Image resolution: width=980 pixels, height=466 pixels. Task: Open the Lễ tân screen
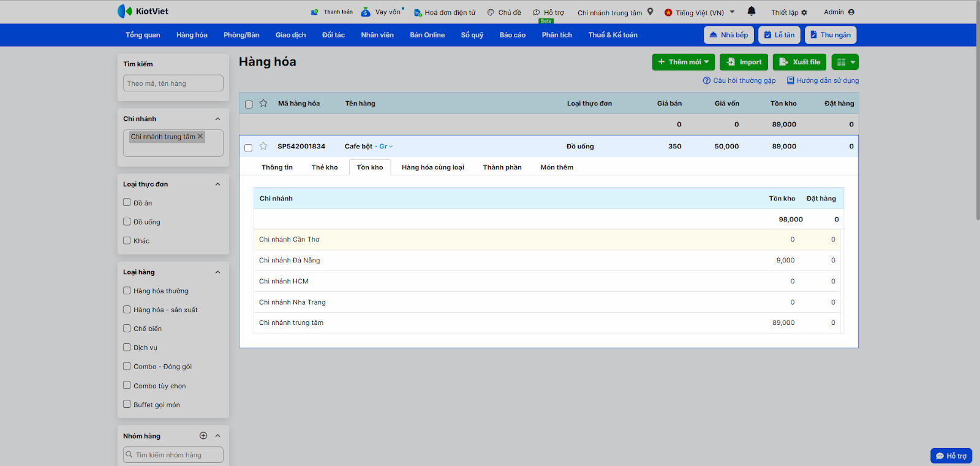tap(779, 35)
